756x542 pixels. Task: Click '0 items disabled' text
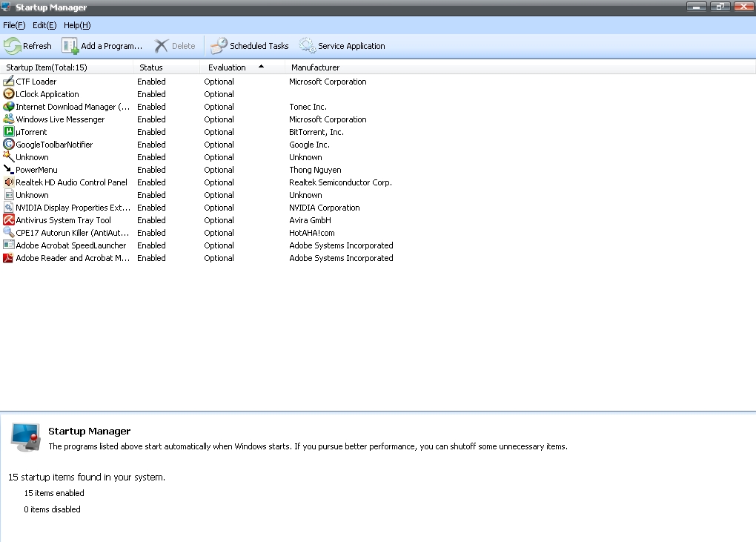tap(52, 509)
